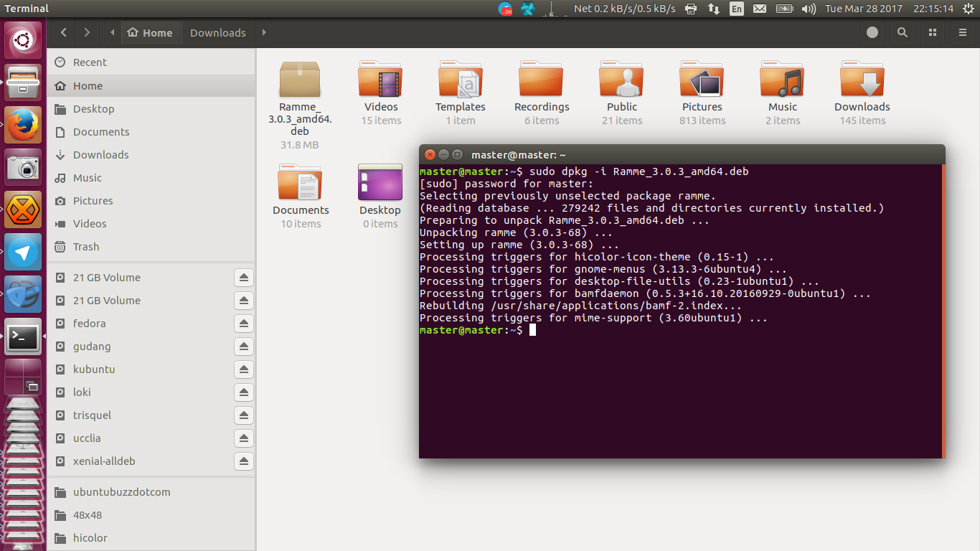
Task: Click the network up/down arrows indicator
Action: pos(713,9)
